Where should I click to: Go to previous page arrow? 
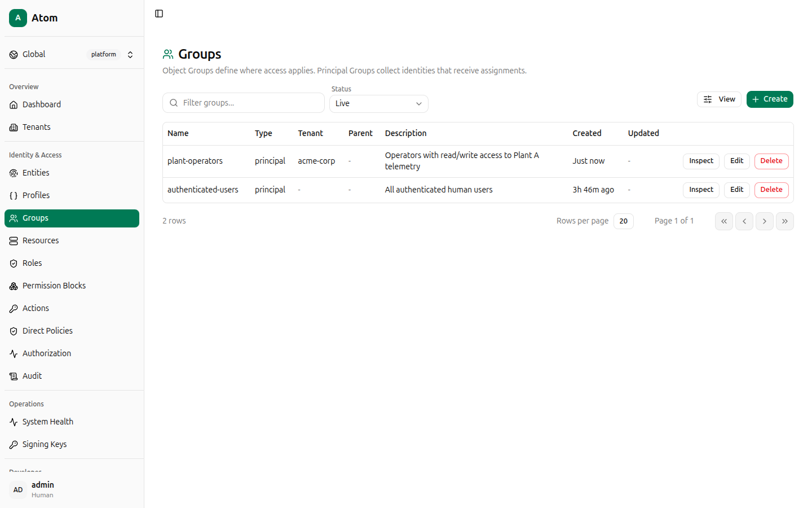pyautogui.click(x=744, y=221)
